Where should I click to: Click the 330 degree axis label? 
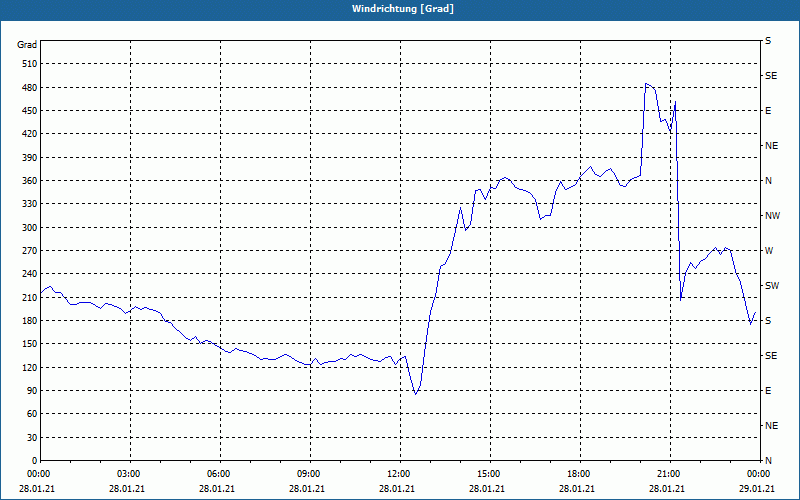[30, 204]
